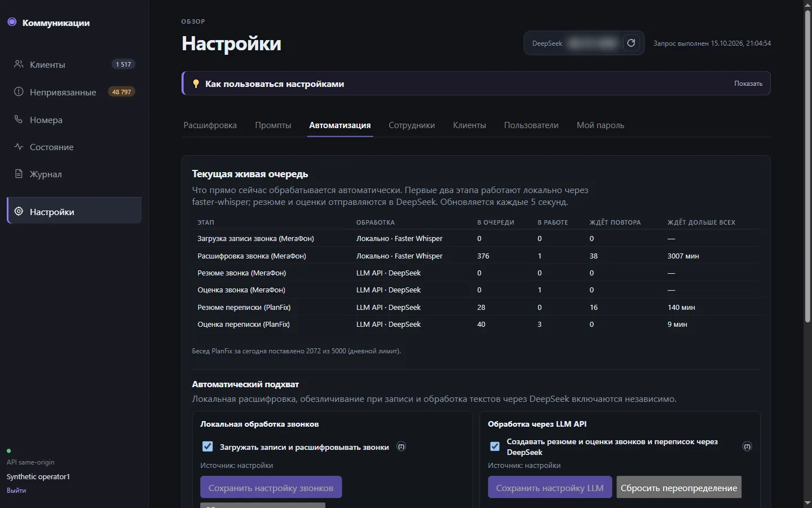Open the Клиенты sidebar people icon

pyautogui.click(x=19, y=64)
